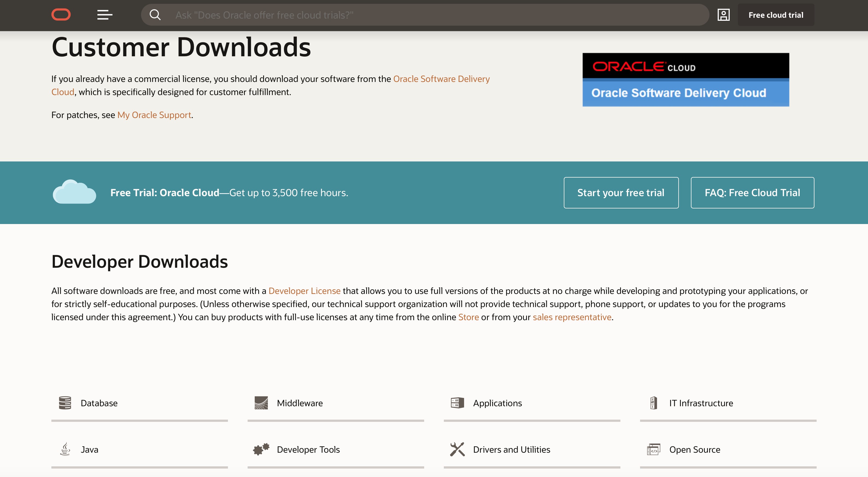Viewport: 868px width, 477px height.
Task: Follow the online Store link
Action: 468,317
